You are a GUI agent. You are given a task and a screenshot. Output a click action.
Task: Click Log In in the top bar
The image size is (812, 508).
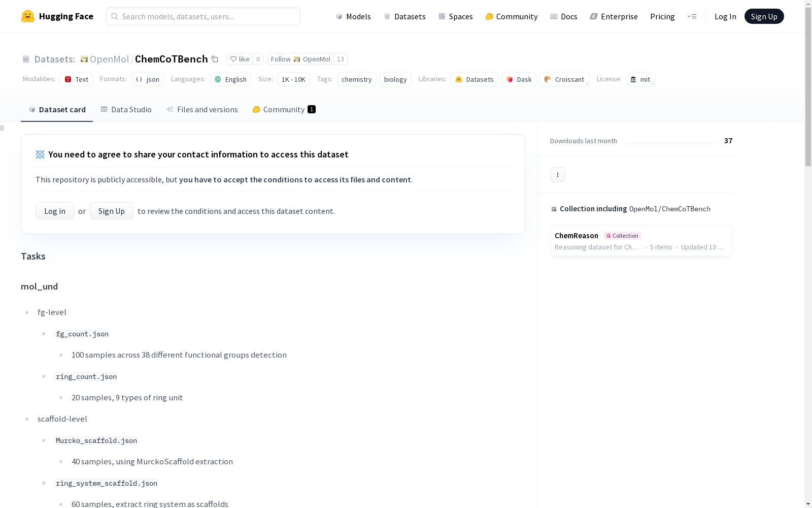click(x=725, y=16)
